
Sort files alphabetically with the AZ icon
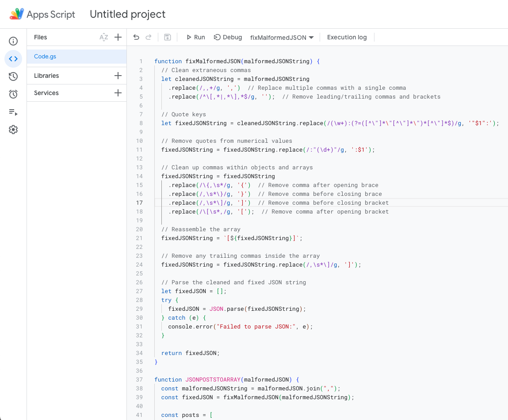[x=103, y=37]
